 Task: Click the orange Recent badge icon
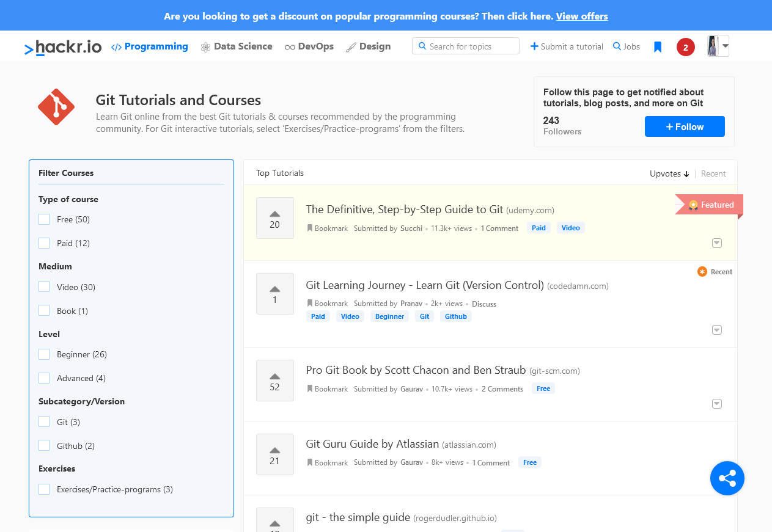coord(702,272)
